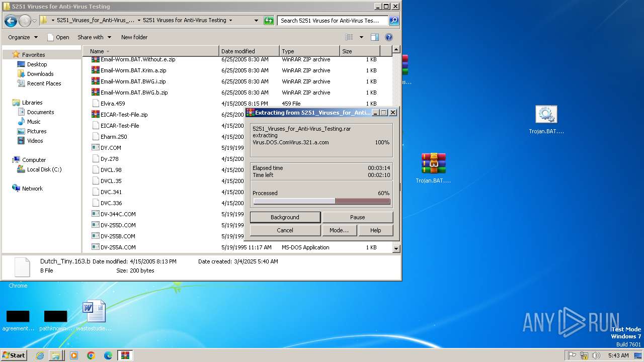Screen dimensions: 644x362
Task: Open Windows Media Player taskbar icon
Action: [x=74, y=355]
